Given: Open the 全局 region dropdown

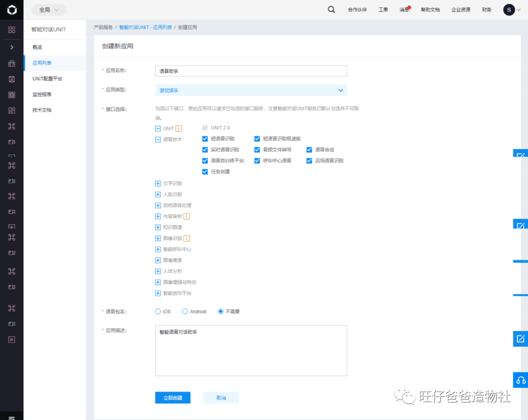Looking at the screenshot, I should coord(49,10).
